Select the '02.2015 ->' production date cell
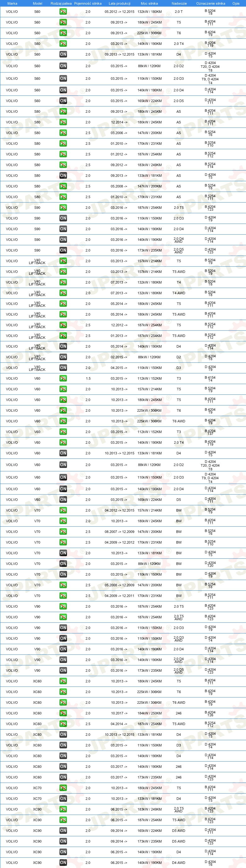246x868 pixels. (x=119, y=357)
